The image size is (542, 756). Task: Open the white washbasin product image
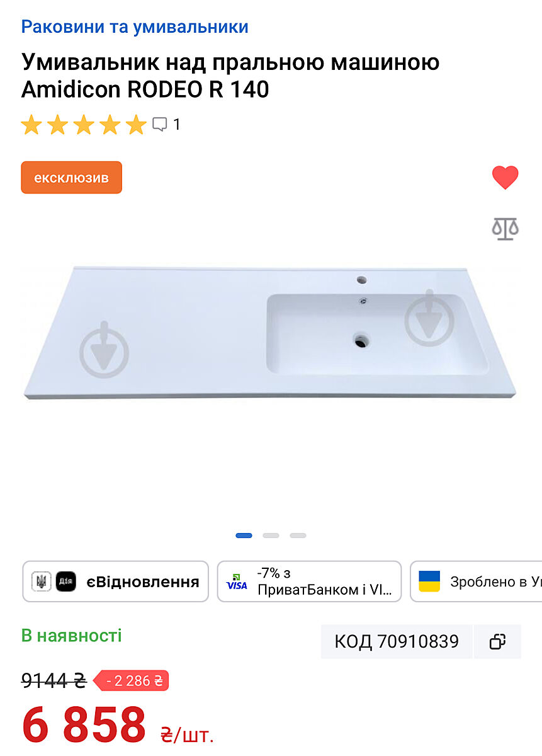click(269, 333)
